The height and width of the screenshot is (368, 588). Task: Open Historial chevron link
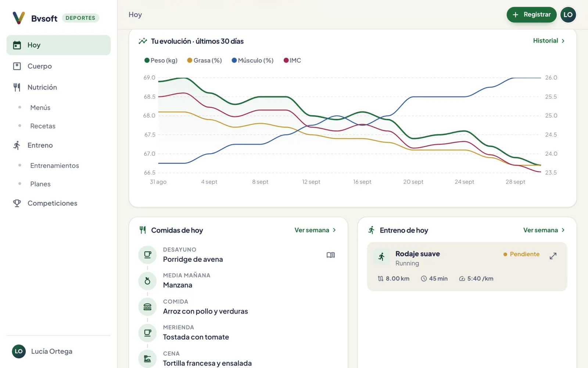[549, 41]
